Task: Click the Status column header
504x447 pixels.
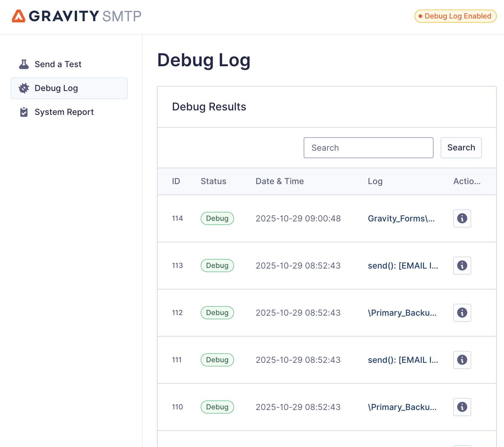Action: pyautogui.click(x=213, y=181)
